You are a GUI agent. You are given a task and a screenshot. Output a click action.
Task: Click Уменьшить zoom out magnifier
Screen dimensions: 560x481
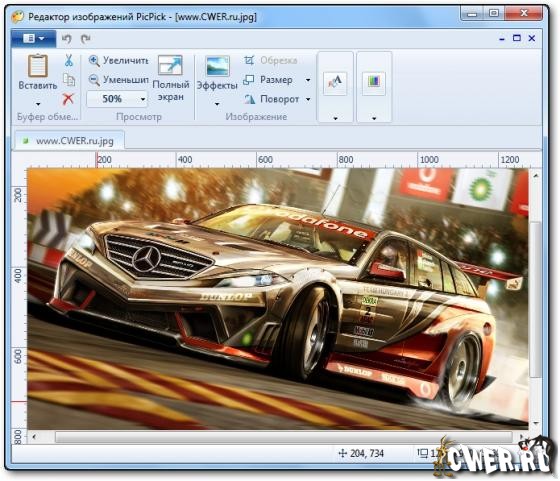94,79
